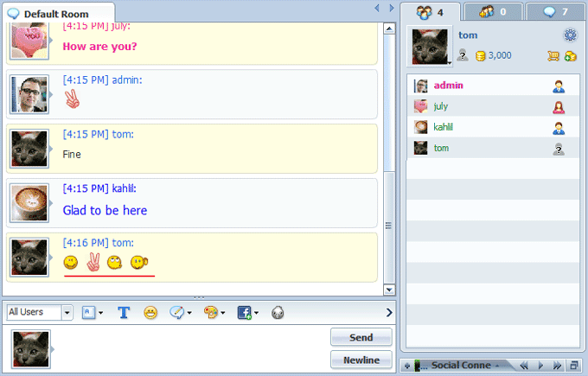Open the smiley emoticon picker

click(150, 312)
